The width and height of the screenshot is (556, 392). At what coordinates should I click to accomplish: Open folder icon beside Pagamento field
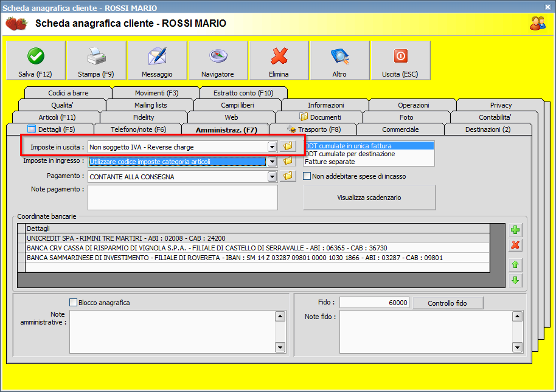click(288, 176)
